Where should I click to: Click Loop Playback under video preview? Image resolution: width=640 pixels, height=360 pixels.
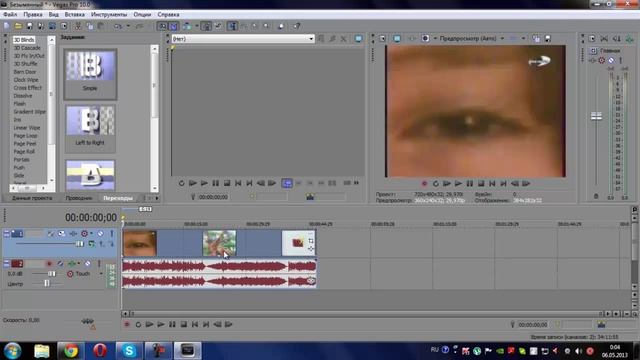point(436,184)
